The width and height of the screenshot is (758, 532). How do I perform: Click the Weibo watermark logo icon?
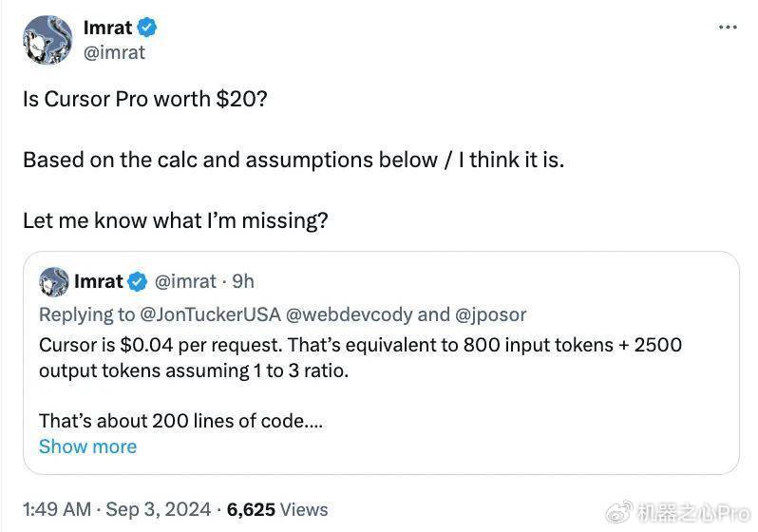[x=619, y=512]
